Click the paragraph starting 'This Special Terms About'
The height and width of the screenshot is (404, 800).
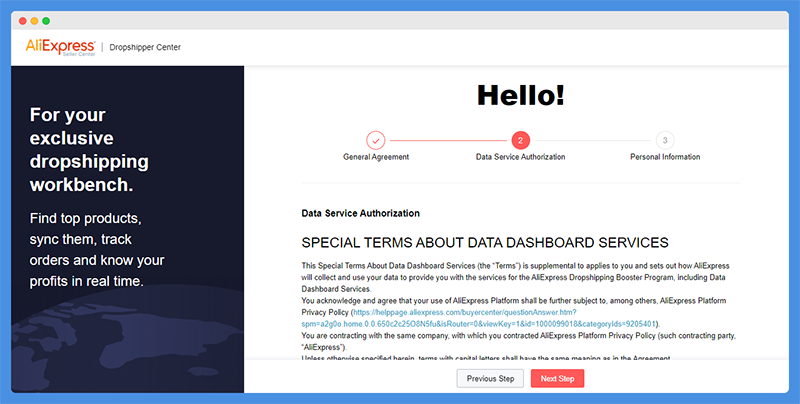515,277
